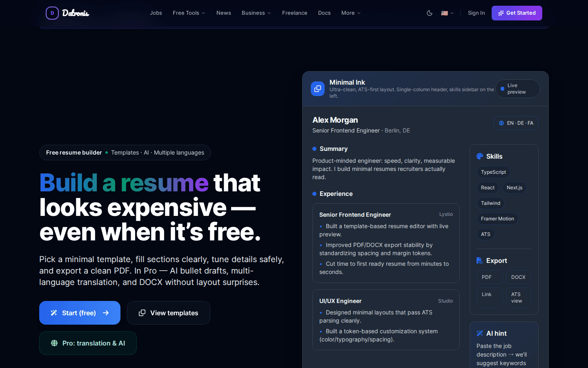Click the Export panel heading text
This screenshot has height=368, width=588.
[497, 260]
